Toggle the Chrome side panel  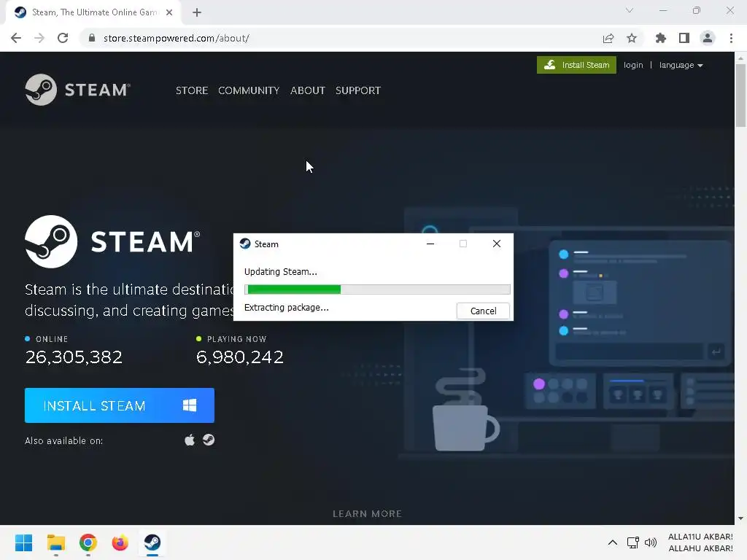(684, 38)
